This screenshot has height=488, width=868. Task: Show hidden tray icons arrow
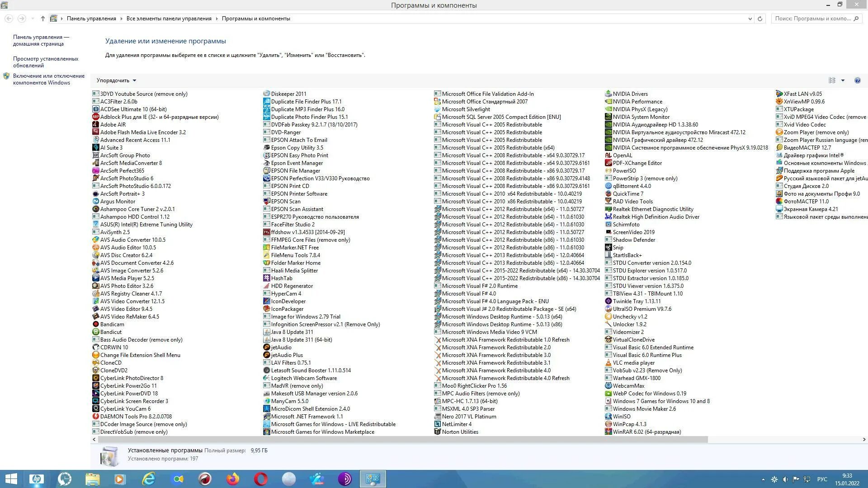coord(763,479)
